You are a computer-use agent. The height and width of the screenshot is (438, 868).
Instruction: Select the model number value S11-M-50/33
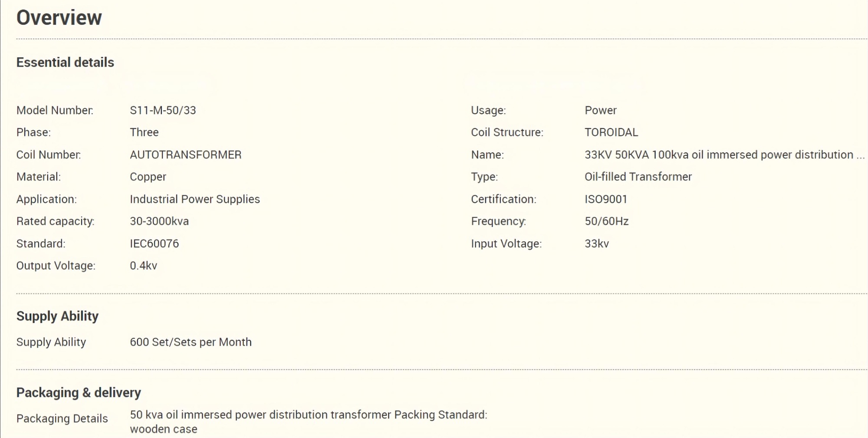163,110
